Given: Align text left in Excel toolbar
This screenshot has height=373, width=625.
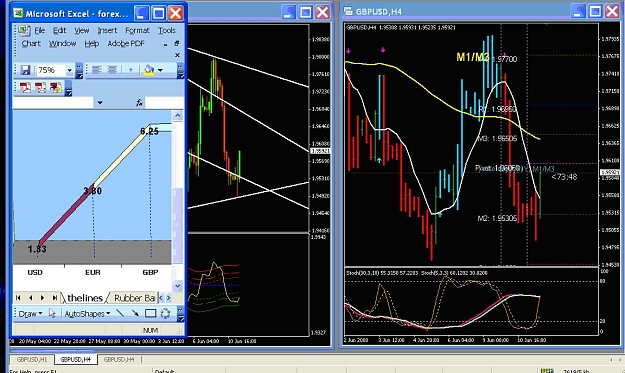Looking at the screenshot, I should pos(97,70).
